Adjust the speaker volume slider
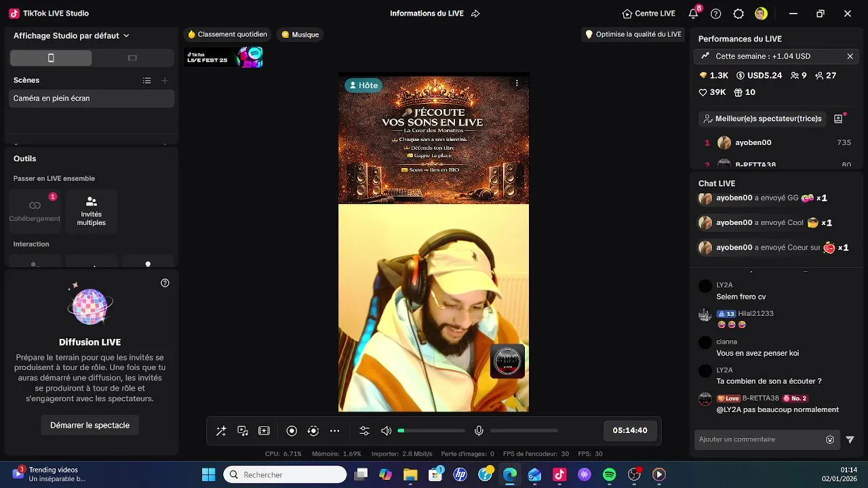The height and width of the screenshot is (488, 868). (431, 431)
